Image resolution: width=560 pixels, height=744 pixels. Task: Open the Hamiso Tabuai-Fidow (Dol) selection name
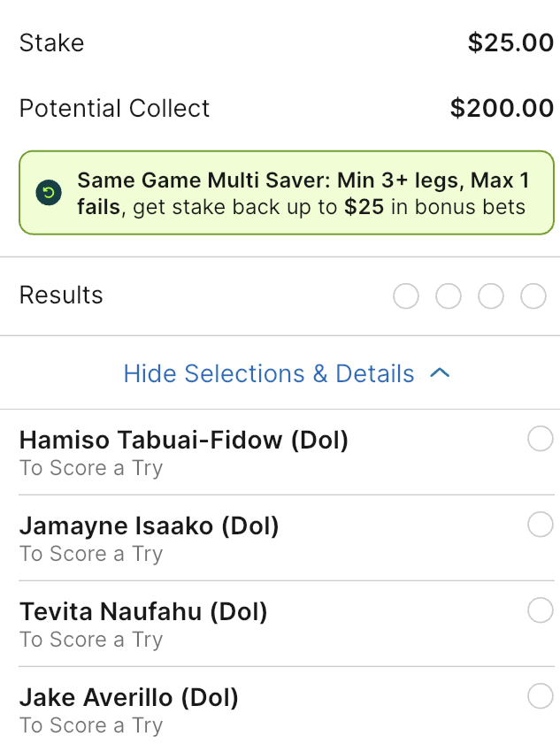(x=184, y=440)
